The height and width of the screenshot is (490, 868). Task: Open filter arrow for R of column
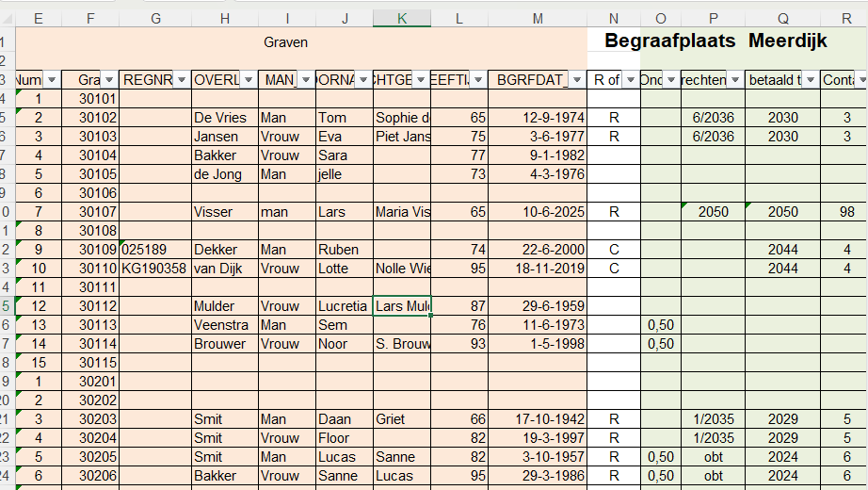[629, 80]
